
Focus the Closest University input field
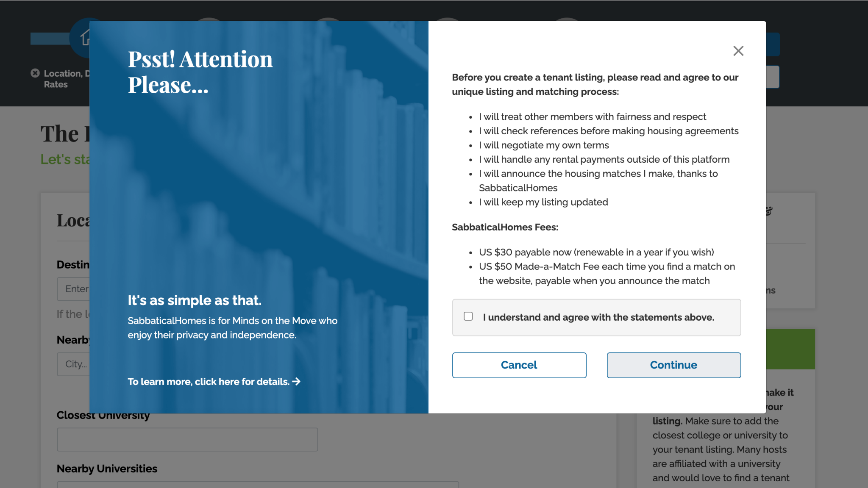(x=187, y=439)
